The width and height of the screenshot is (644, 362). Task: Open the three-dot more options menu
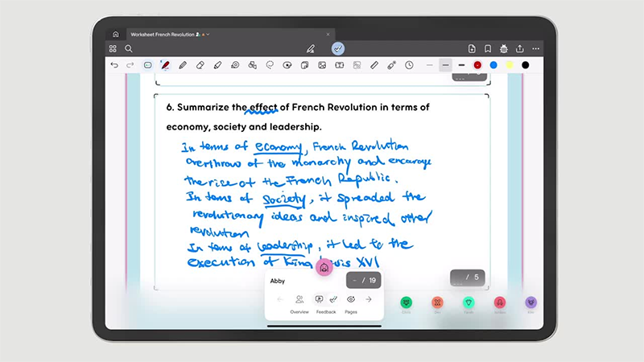tap(536, 49)
